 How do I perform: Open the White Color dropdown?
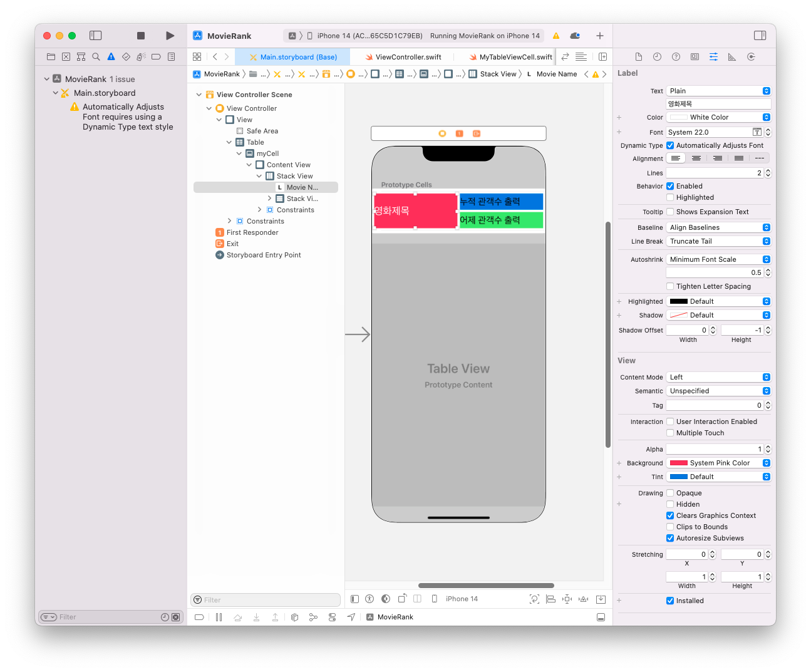[x=718, y=117]
